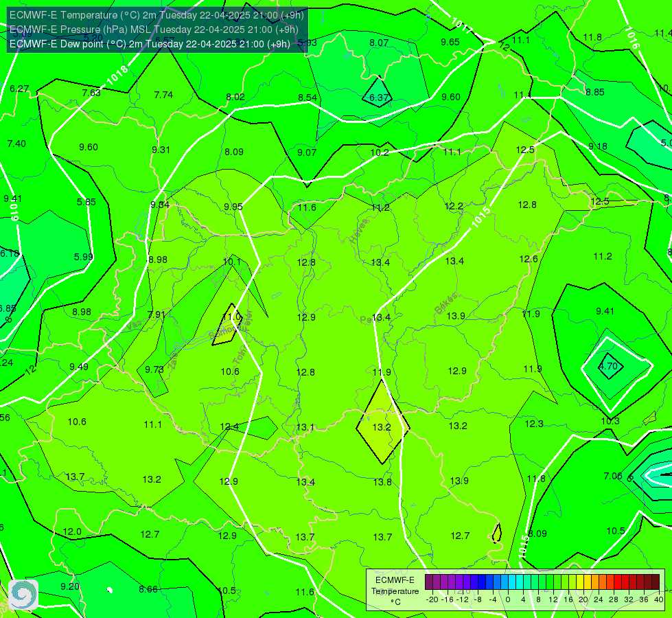Click the 13.1 temperature value
The height and width of the screenshot is (618, 672).
(x=305, y=427)
